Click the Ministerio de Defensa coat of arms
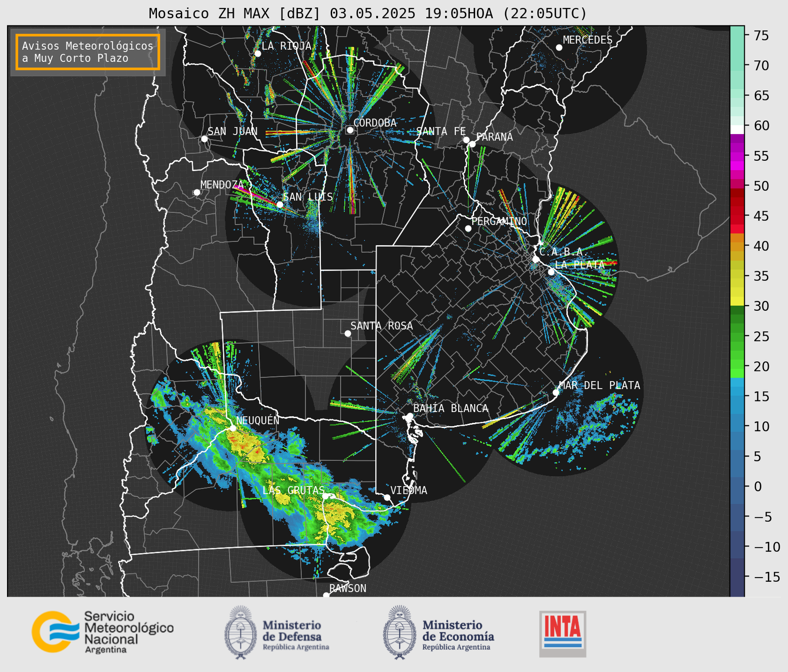The height and width of the screenshot is (672, 788). [241, 632]
